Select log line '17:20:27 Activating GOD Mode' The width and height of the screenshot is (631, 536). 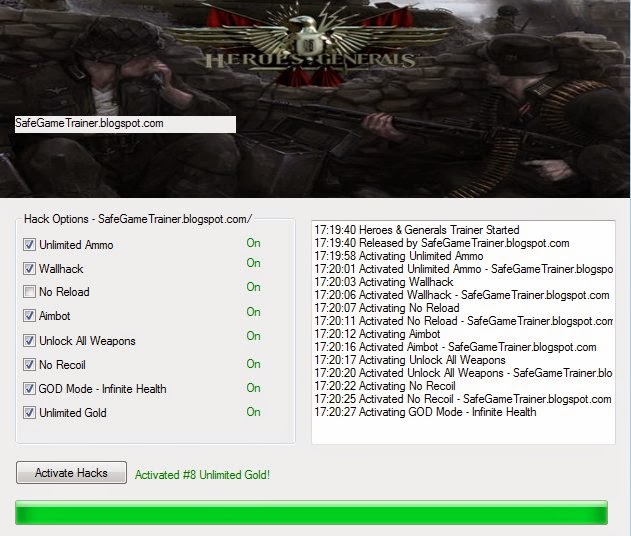pyautogui.click(x=425, y=412)
